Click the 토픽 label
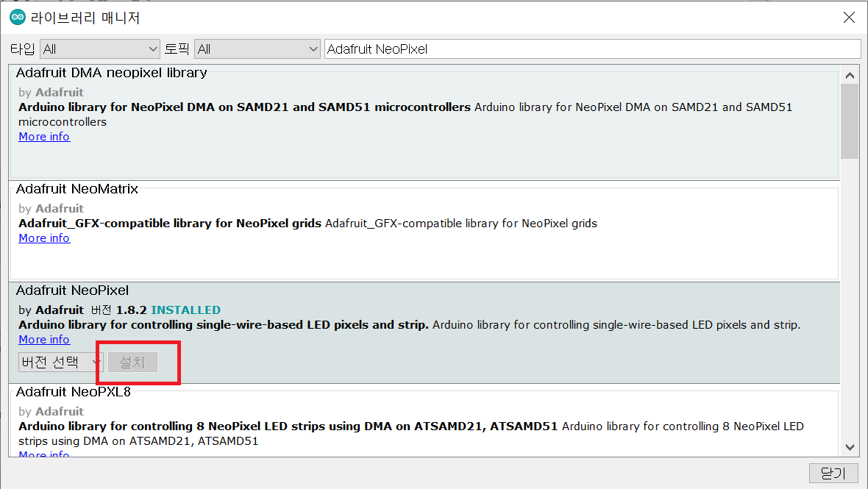 coord(177,49)
